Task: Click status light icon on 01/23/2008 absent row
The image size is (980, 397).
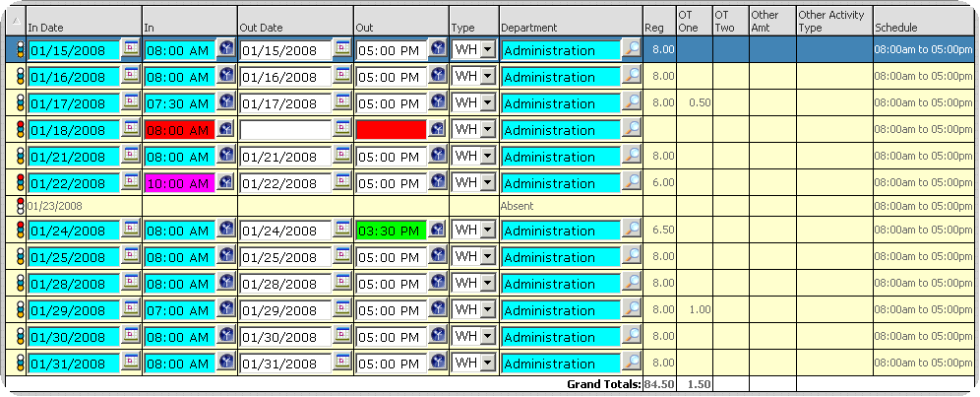Action: coord(18,206)
